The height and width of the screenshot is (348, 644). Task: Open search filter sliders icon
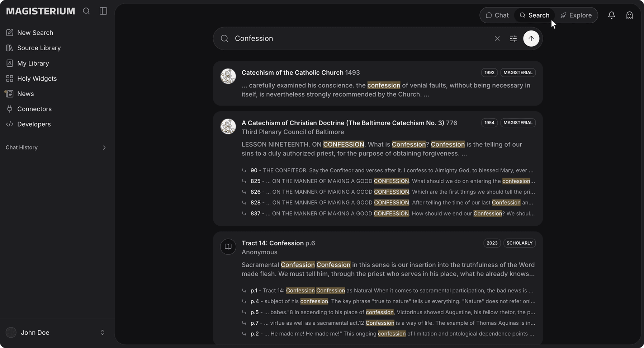513,38
